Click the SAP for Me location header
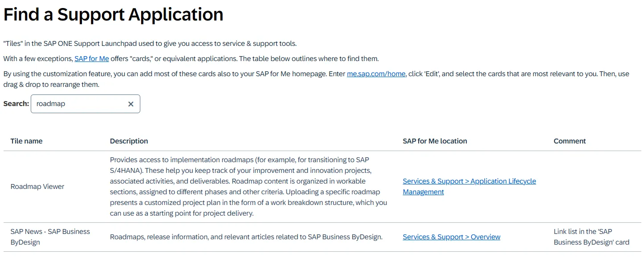The image size is (644, 258). (x=435, y=141)
